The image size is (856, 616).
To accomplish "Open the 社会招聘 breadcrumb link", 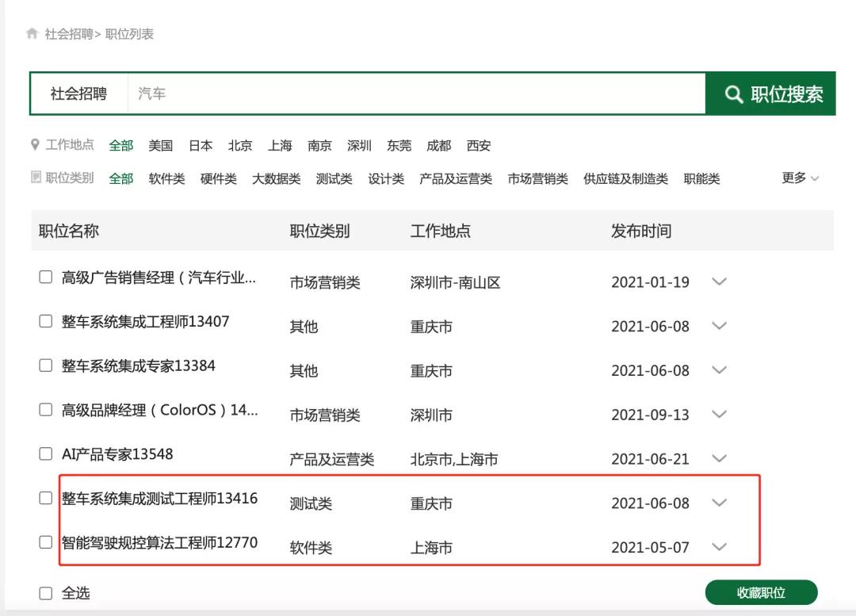I will pos(68,34).
